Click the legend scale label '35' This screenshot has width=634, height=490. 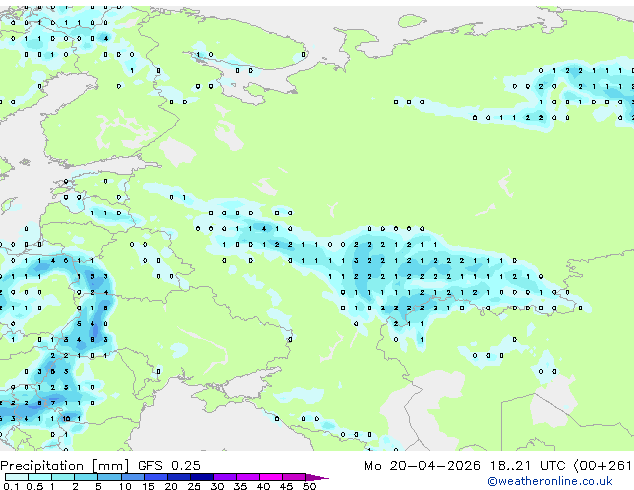click(240, 486)
